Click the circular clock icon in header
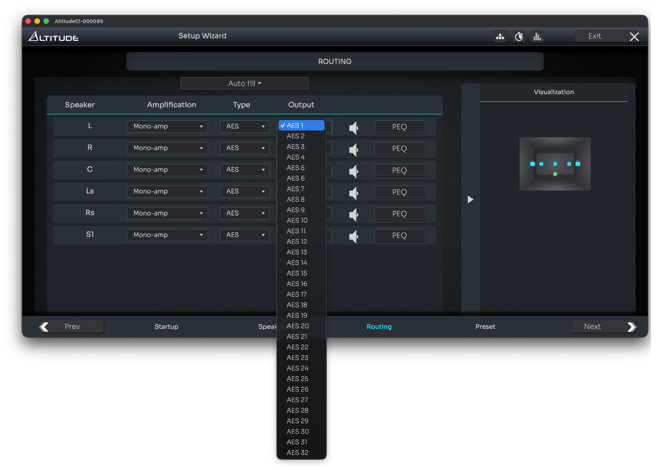 click(x=519, y=37)
